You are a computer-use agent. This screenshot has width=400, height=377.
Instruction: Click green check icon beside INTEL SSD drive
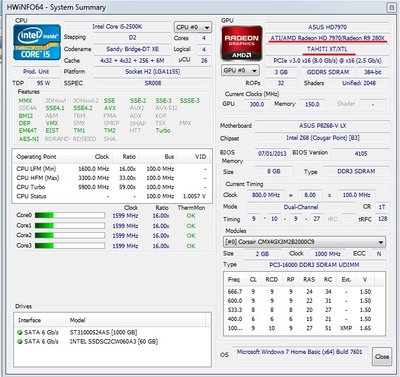pyautogui.click(x=20, y=342)
